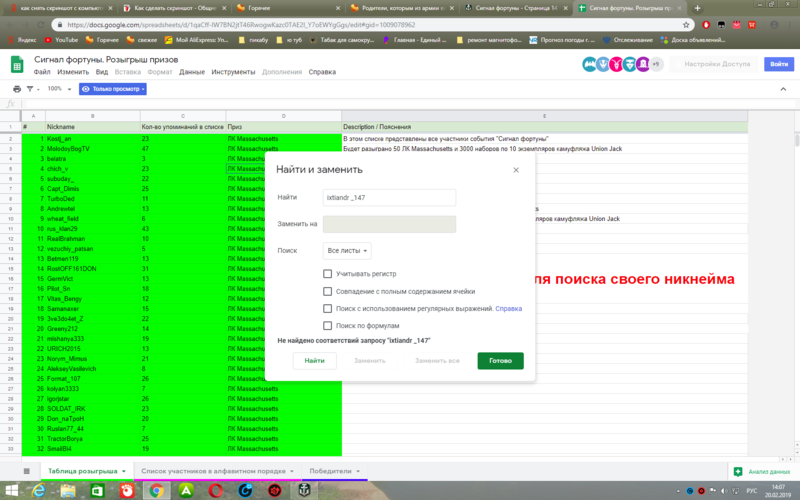Open the Справка menu
Screen dimensions: 800x500
(322, 72)
